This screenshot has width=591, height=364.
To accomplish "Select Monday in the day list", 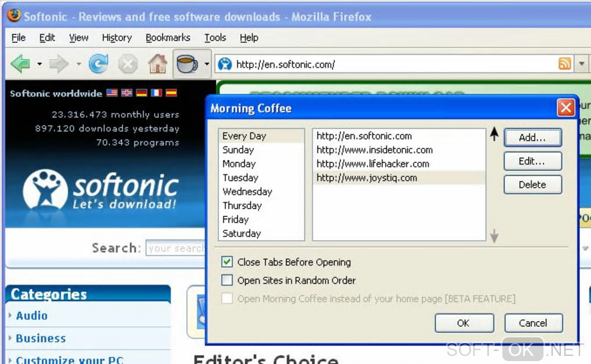I will (x=261, y=164).
